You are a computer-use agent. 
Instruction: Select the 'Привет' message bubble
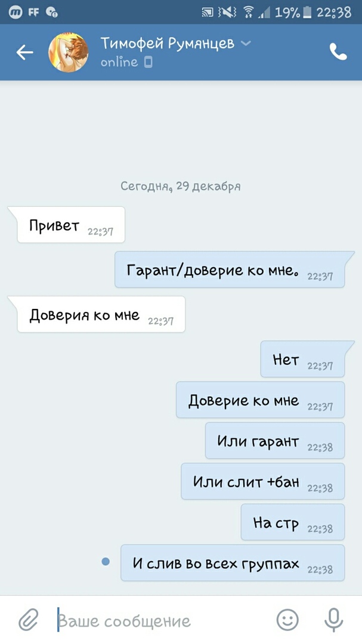(x=71, y=225)
